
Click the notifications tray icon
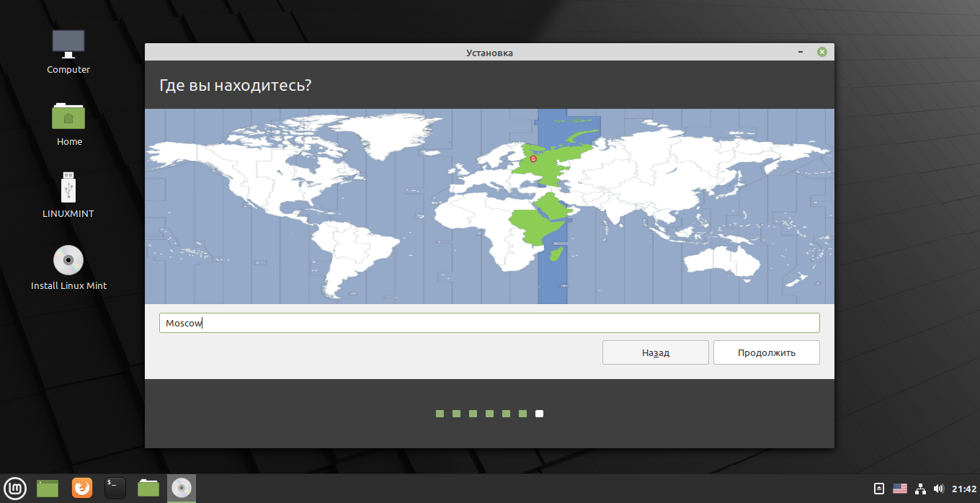click(x=879, y=489)
